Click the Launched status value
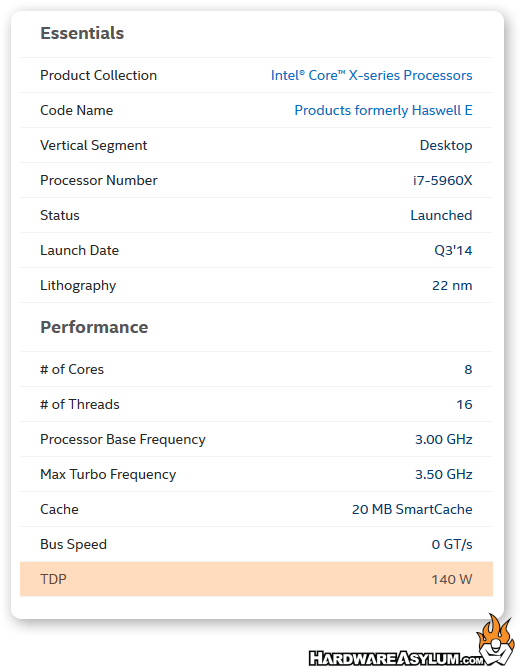The height and width of the screenshot is (672, 520). 441,215
